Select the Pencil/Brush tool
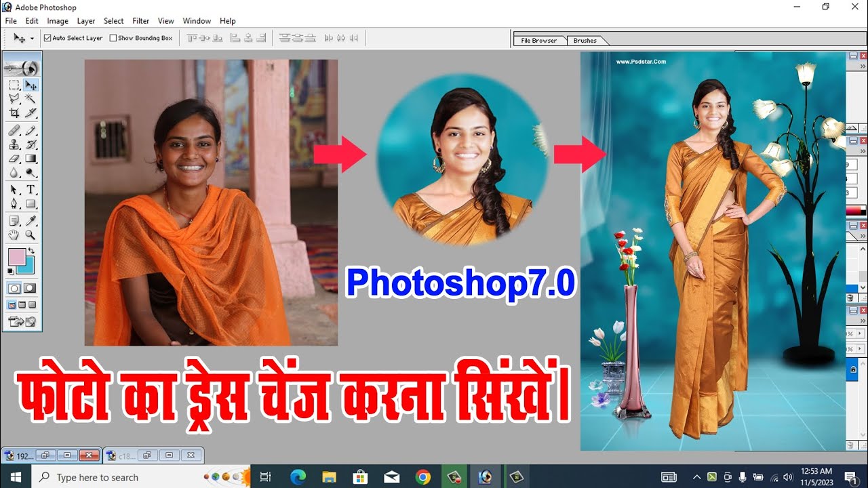868x488 pixels. click(x=31, y=130)
